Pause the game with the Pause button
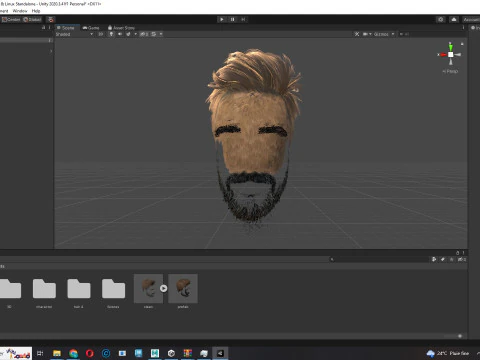The width and height of the screenshot is (480, 360). pos(233,19)
